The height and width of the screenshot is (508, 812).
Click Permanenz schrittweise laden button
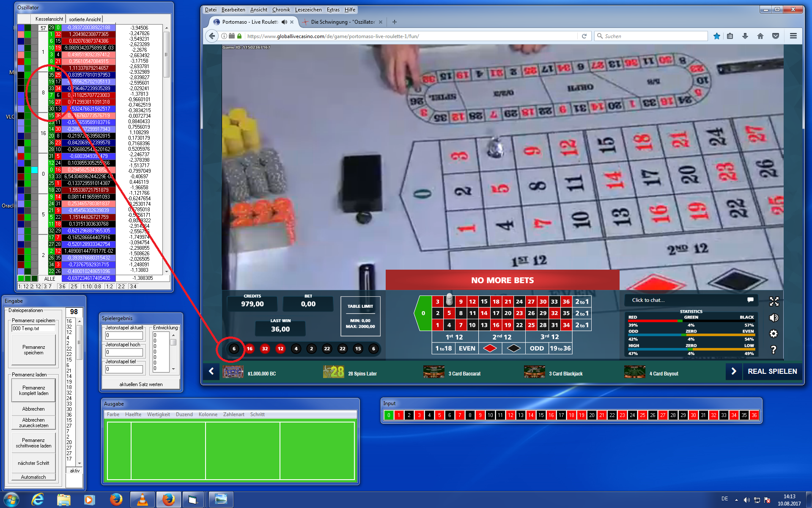pyautogui.click(x=33, y=443)
